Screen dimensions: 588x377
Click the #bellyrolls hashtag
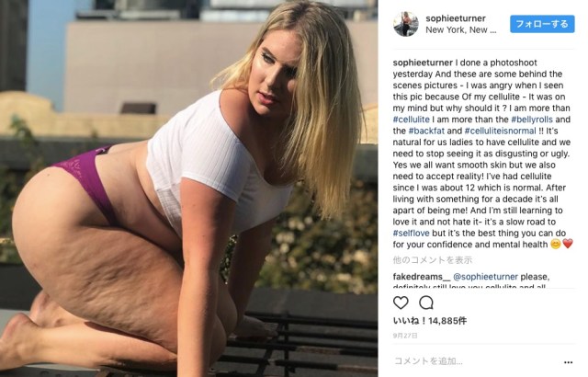pyautogui.click(x=532, y=120)
